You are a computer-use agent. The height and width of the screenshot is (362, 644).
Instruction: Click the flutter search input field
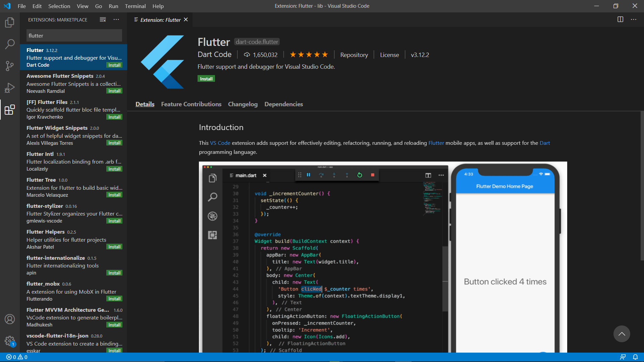[74, 35]
